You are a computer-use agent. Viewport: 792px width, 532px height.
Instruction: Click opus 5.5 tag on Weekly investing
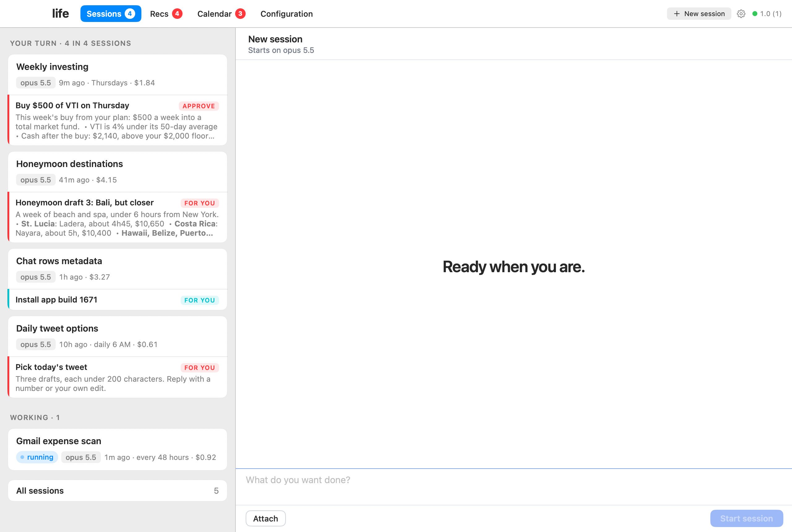[36, 83]
